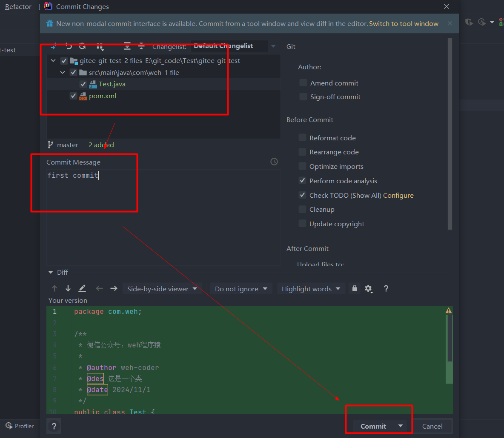
Task: Open Highlight words dropdown
Action: click(311, 289)
